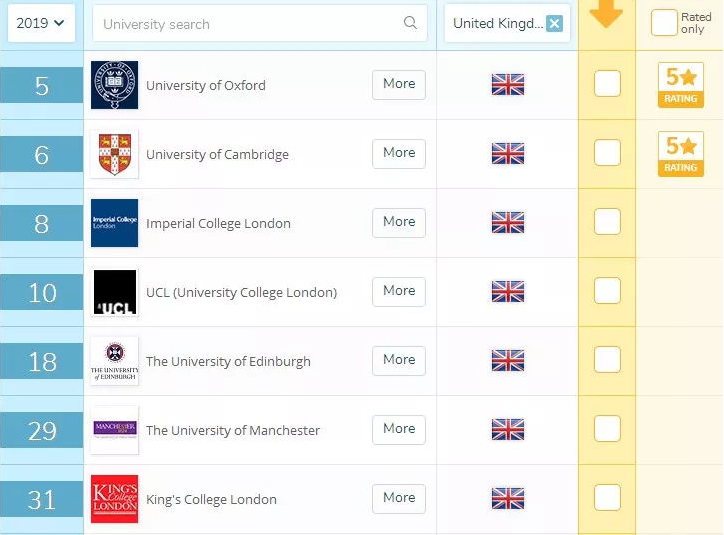Enable the Rated only checkbox
Image resolution: width=724 pixels, height=535 pixels.
[x=664, y=23]
